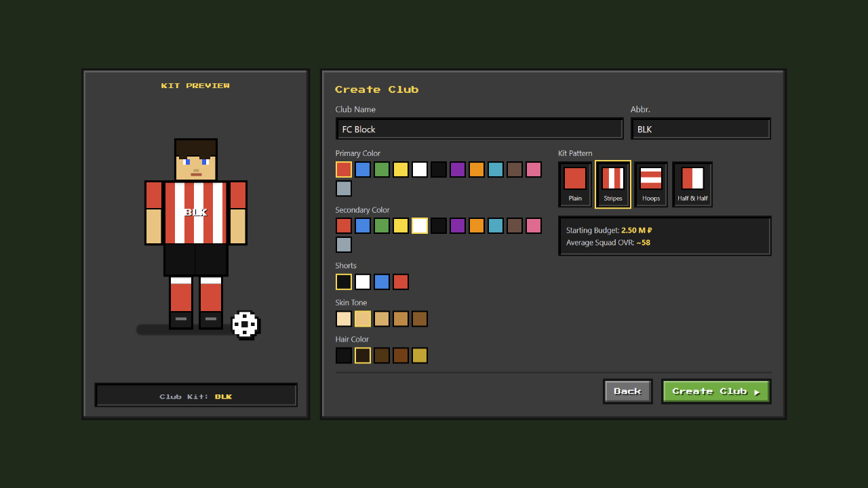Click the Create Club heading
The width and height of the screenshot is (868, 488).
(377, 89)
